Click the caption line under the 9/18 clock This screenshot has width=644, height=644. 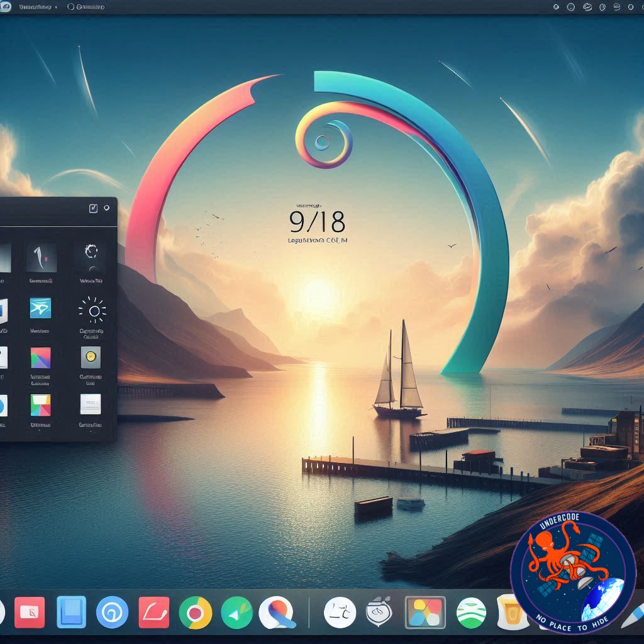pos(318,240)
